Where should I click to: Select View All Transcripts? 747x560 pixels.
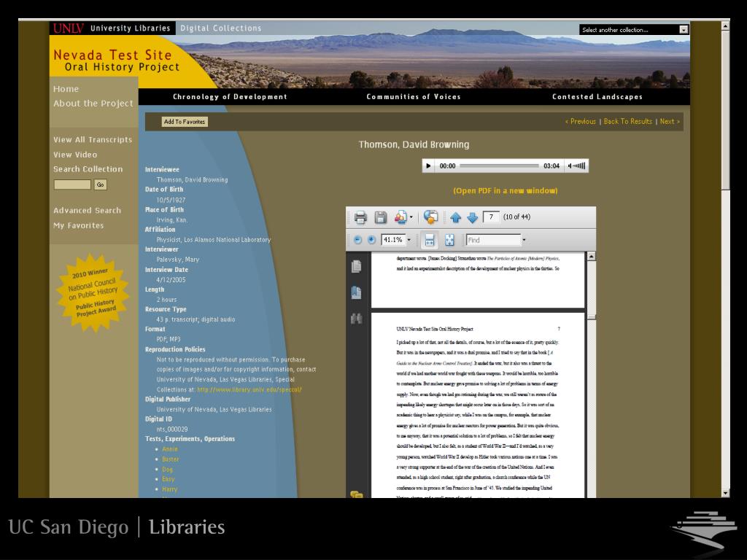pyautogui.click(x=93, y=139)
